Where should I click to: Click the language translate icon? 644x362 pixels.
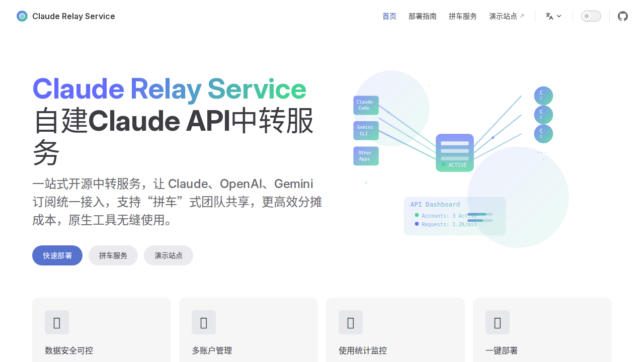[549, 16]
